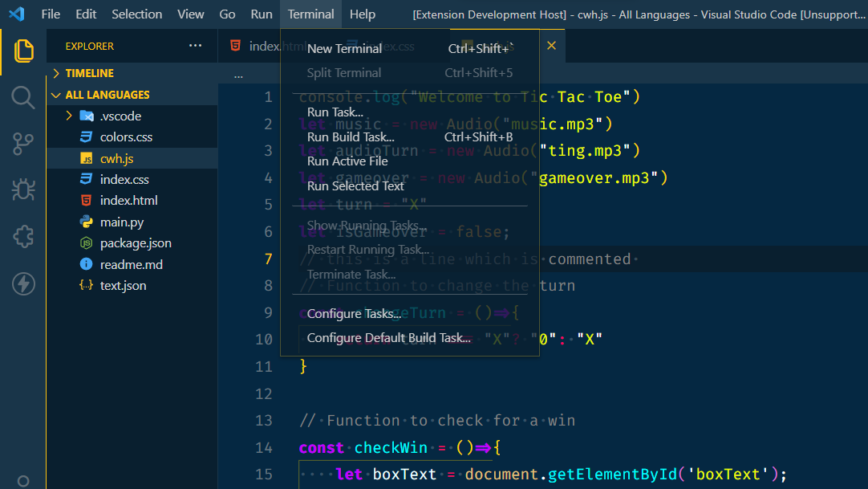Viewport: 868px width, 489px height.
Task: Open index.css from explorer list
Action: click(x=124, y=179)
